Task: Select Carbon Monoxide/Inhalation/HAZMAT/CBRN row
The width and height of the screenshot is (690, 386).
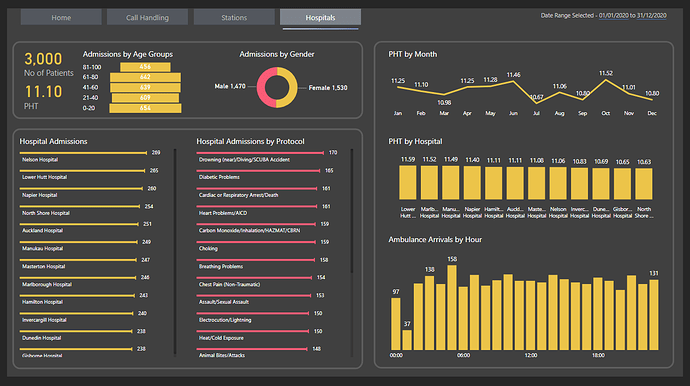Action: tap(263, 228)
